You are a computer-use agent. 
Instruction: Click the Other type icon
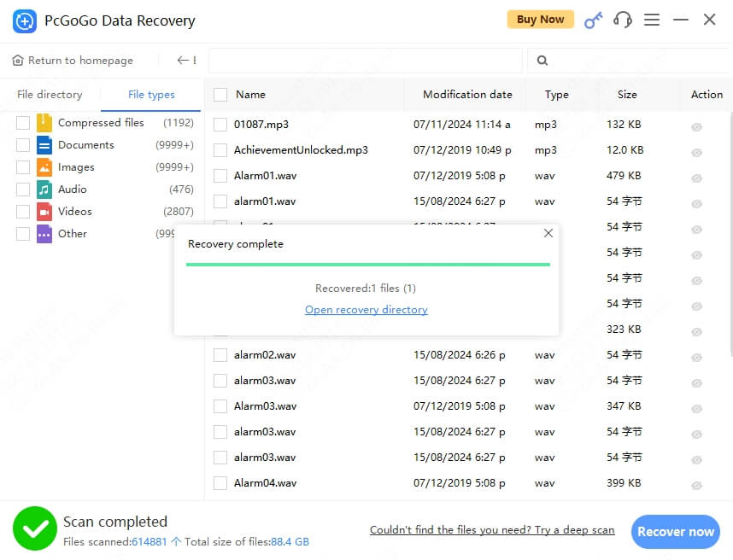tap(44, 234)
